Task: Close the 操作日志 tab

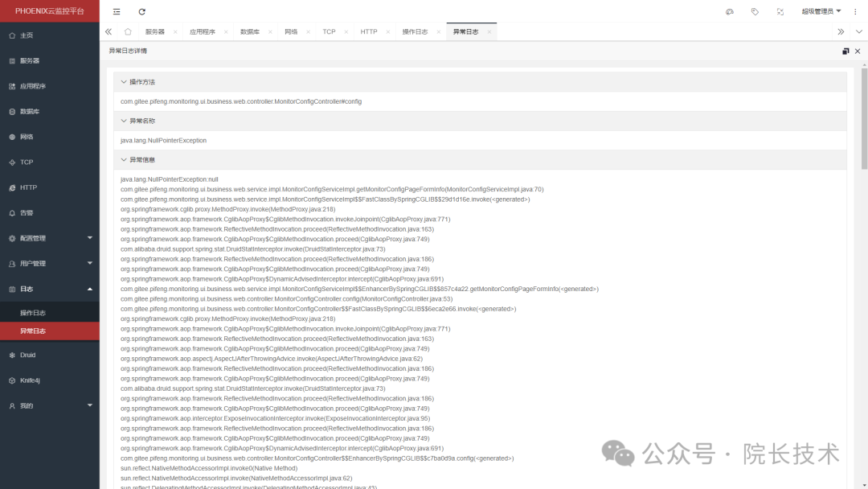Action: [x=439, y=32]
